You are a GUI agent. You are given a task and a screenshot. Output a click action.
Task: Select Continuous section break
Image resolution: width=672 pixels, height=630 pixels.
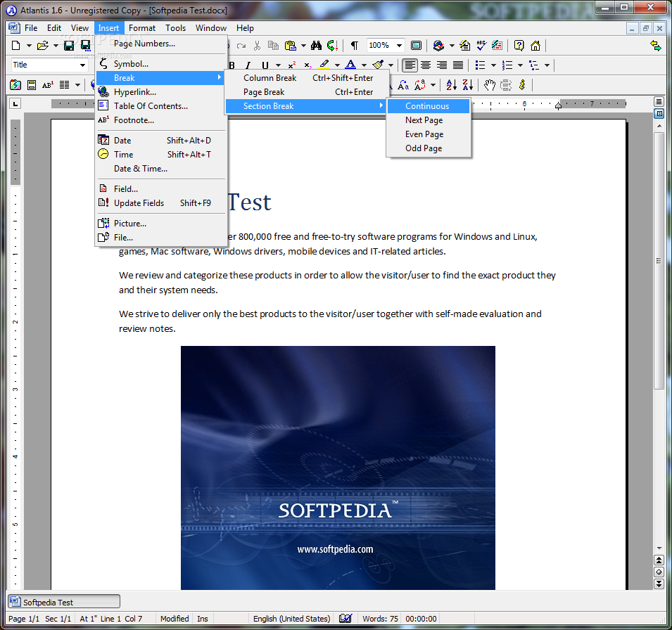[429, 105]
